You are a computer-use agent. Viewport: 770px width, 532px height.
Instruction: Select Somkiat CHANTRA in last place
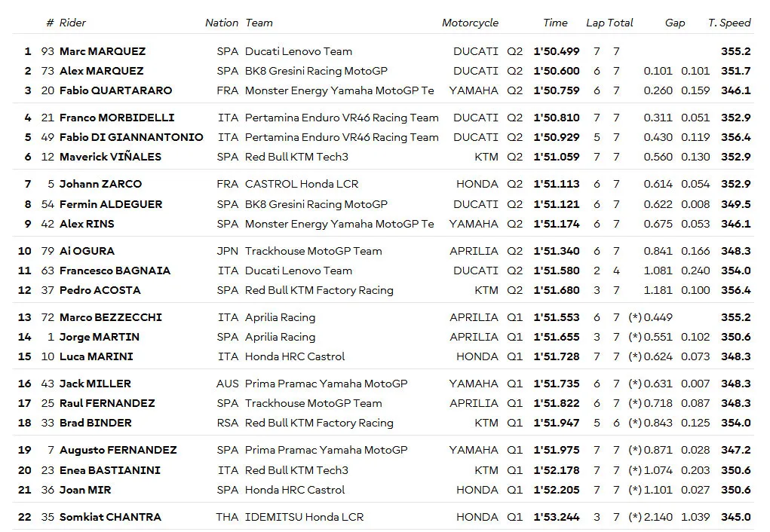(110, 517)
